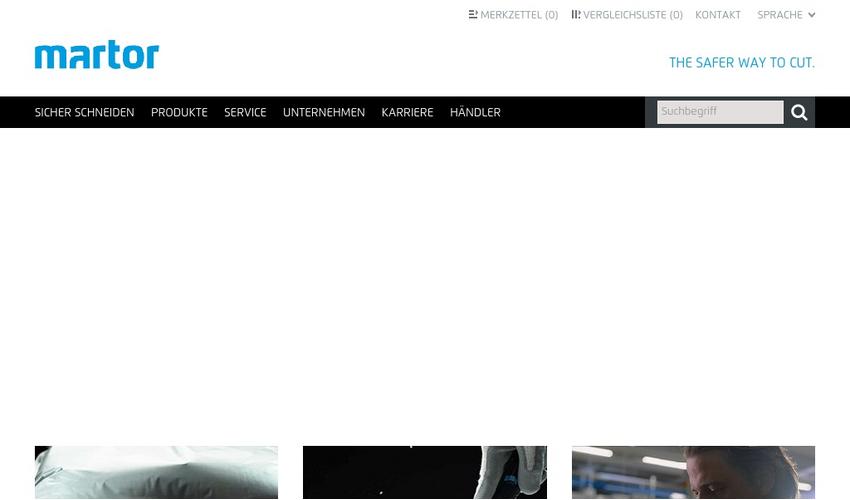Click the Merkzettel list icon
Viewport: 850px width, 500px height.
[x=473, y=15]
